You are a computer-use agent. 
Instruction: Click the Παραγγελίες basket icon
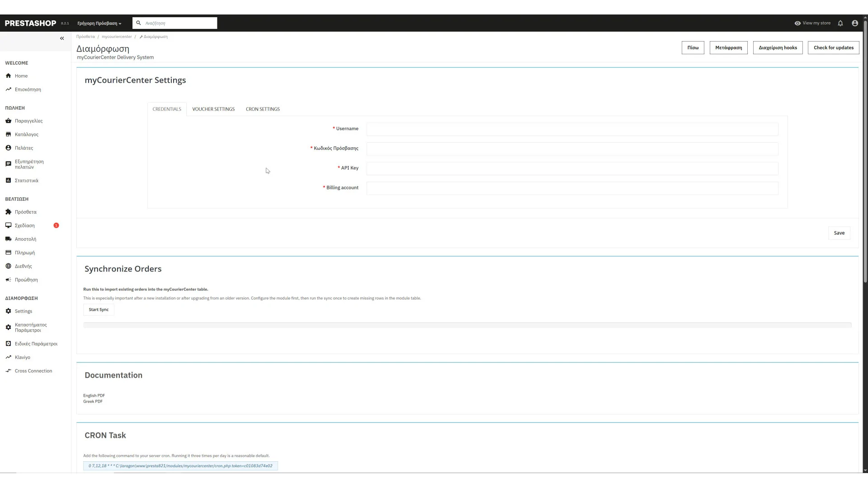coord(8,121)
